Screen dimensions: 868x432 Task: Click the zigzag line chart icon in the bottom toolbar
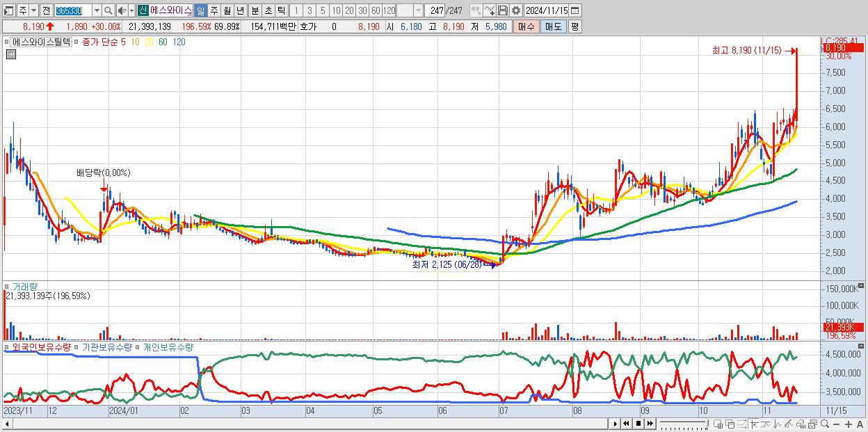click(778, 424)
